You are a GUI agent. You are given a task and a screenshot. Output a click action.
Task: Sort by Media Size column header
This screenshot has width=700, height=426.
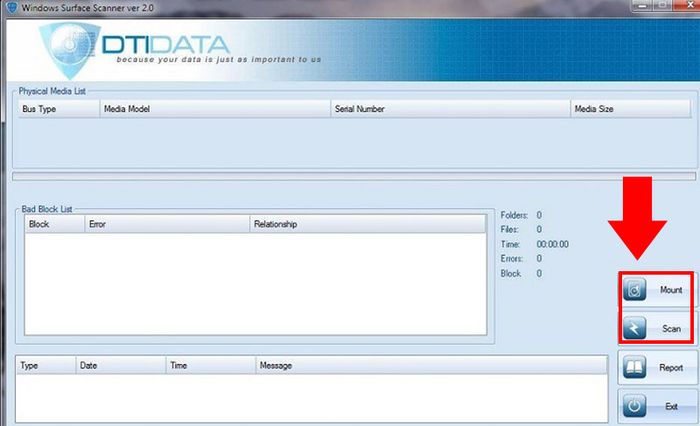[x=631, y=109]
